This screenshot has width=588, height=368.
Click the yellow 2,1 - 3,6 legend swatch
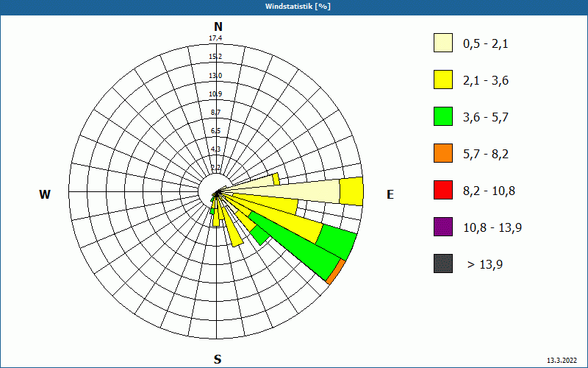click(x=443, y=79)
